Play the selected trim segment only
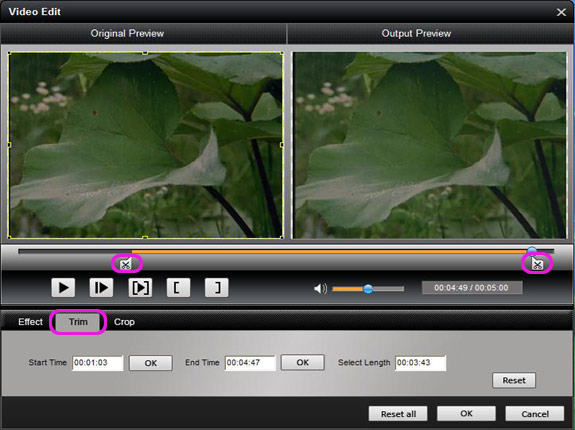This screenshot has width=575, height=430. [140, 288]
